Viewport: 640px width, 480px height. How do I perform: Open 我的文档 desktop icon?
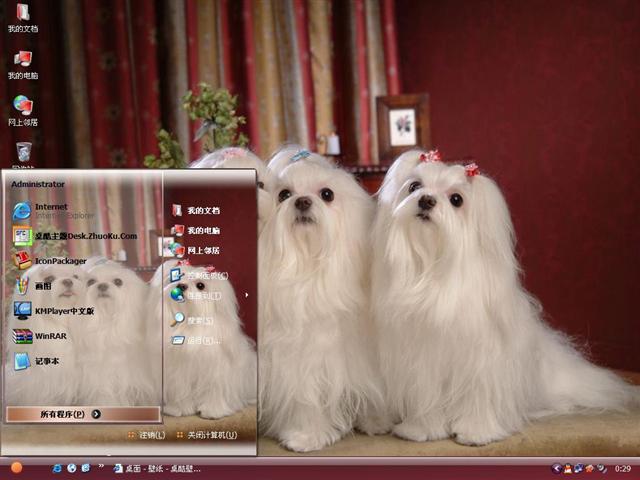(x=23, y=17)
